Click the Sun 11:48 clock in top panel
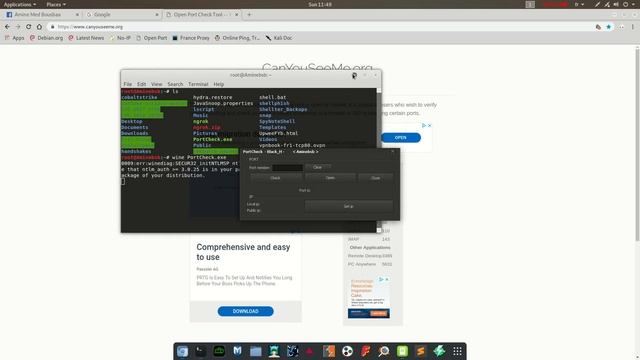 [320, 4]
